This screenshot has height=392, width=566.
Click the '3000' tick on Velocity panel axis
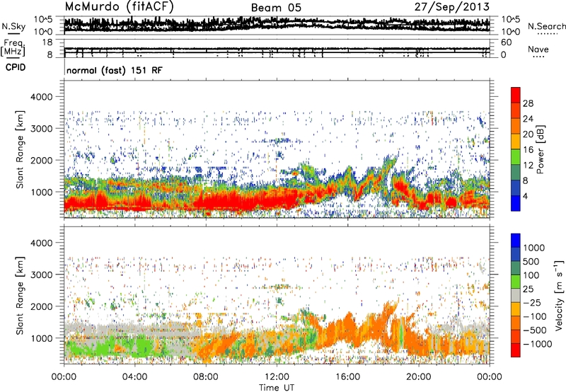41,275
